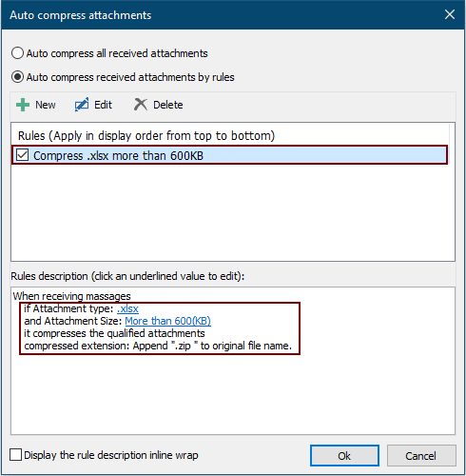Click blank space in rules description box
Screen dimensions: 466x476
point(233,393)
